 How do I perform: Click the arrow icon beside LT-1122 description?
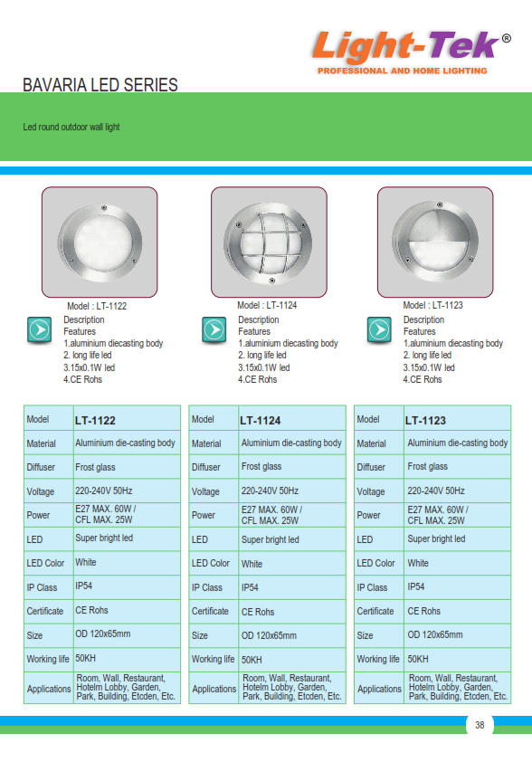(x=39, y=330)
